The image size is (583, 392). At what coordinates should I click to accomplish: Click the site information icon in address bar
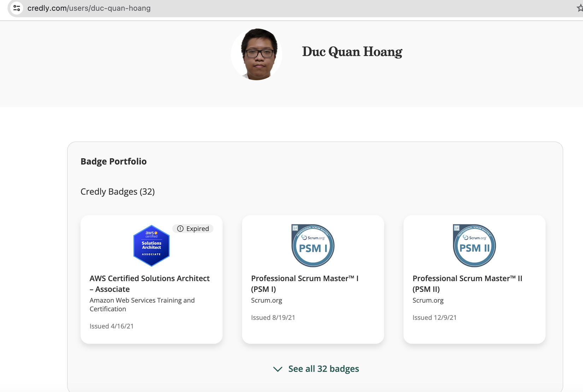pyautogui.click(x=16, y=8)
